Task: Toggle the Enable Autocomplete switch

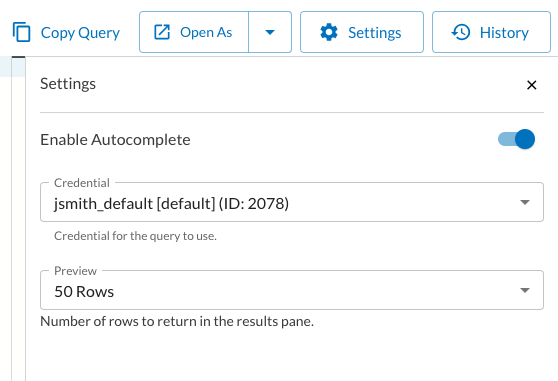Action: (516, 139)
